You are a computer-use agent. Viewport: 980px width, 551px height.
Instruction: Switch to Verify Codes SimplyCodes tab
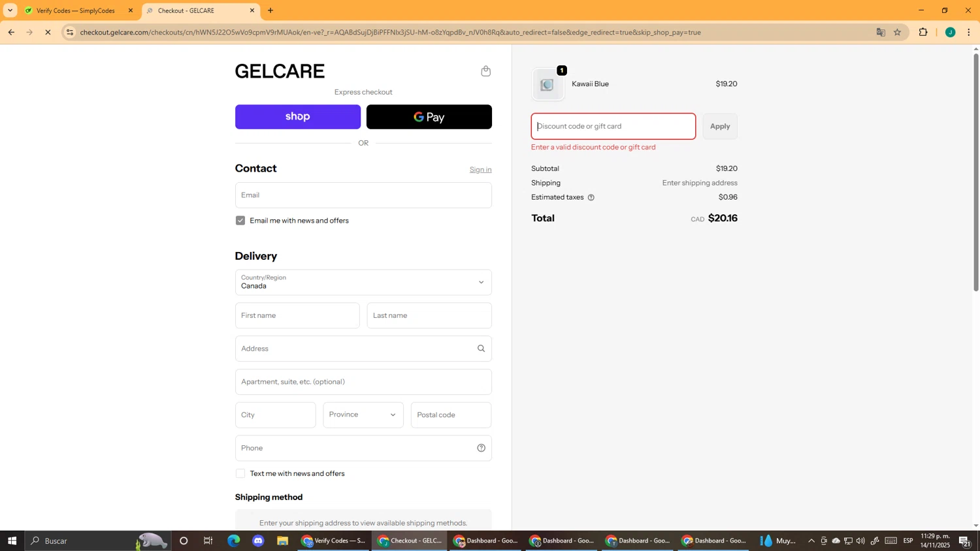(75, 10)
